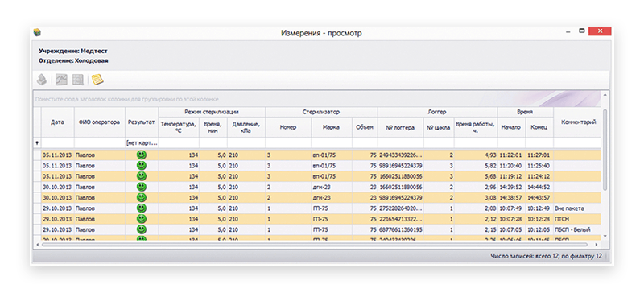Click the № логгера column header
This screenshot has width=644, height=293.
(x=400, y=127)
